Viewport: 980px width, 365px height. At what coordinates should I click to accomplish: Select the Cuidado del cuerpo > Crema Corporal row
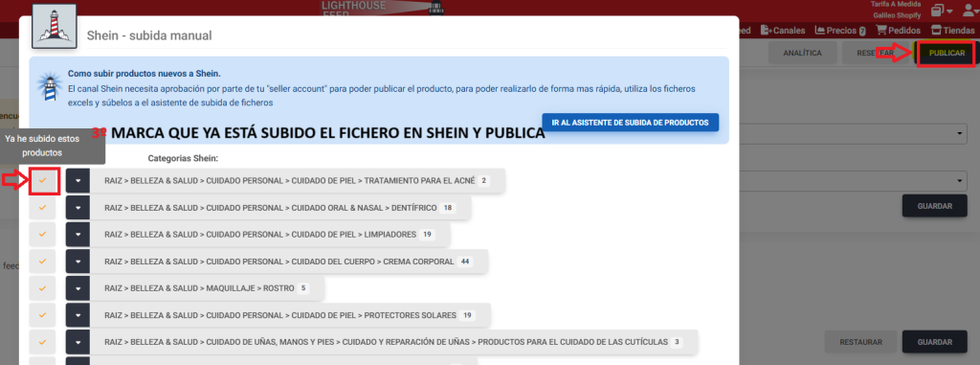coord(289,262)
